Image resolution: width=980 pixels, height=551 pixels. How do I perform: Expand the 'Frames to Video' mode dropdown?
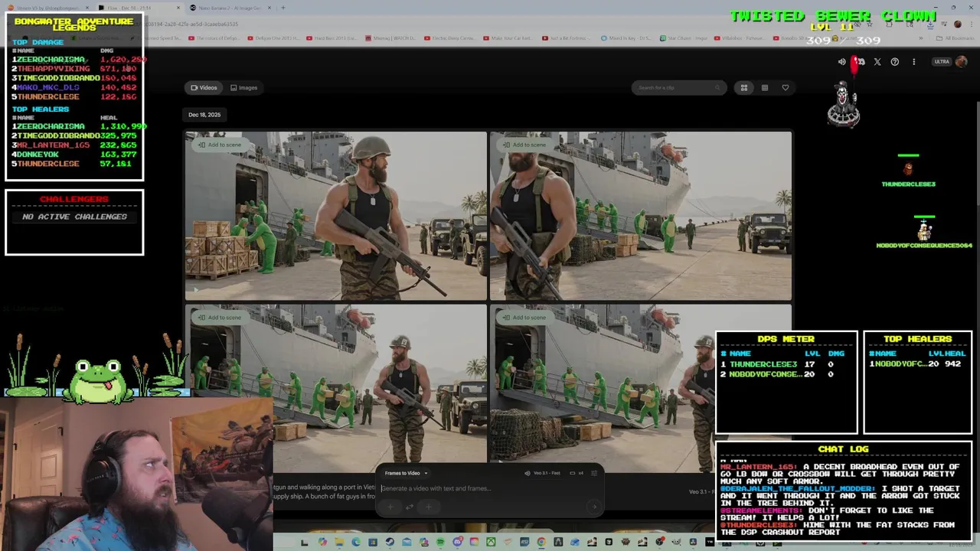tap(407, 473)
